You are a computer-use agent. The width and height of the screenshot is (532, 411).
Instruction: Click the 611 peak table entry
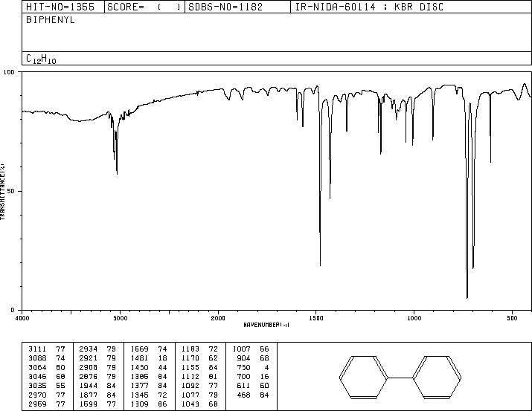(x=253, y=386)
